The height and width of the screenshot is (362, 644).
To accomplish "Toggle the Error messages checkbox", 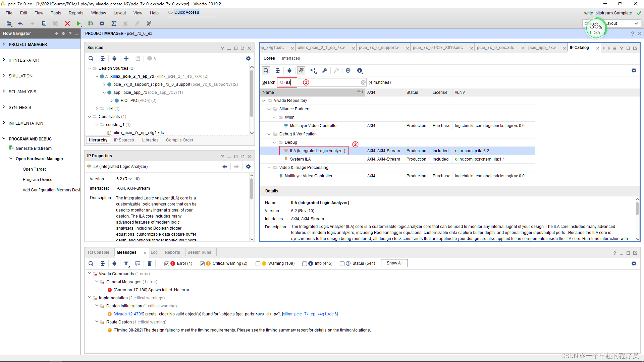I will pyautogui.click(x=167, y=264).
